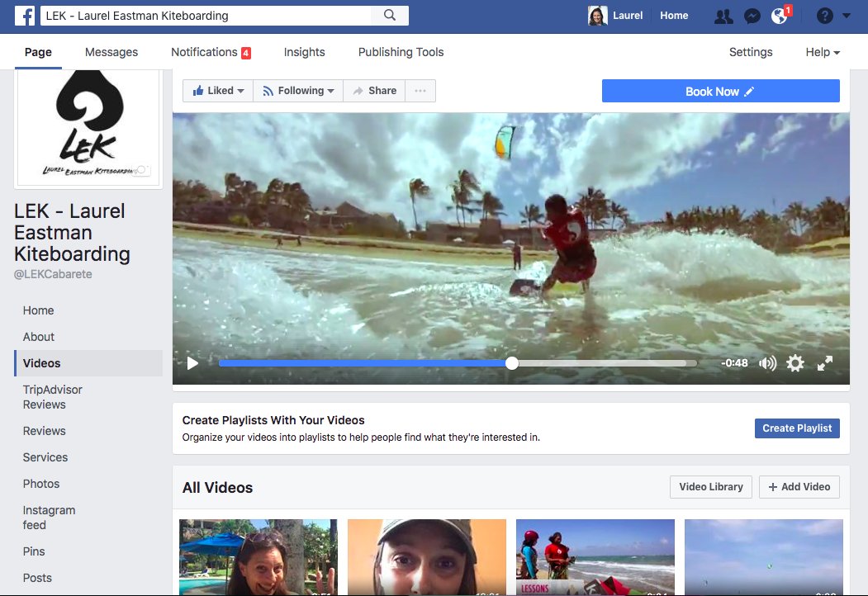Open the Insights tab
This screenshot has width=868, height=596.
(305, 52)
